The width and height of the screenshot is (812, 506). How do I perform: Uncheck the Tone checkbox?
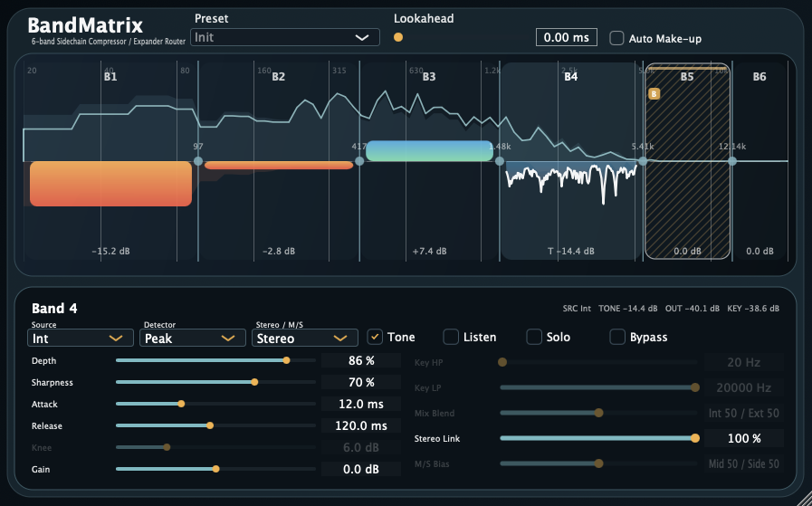pyautogui.click(x=375, y=338)
